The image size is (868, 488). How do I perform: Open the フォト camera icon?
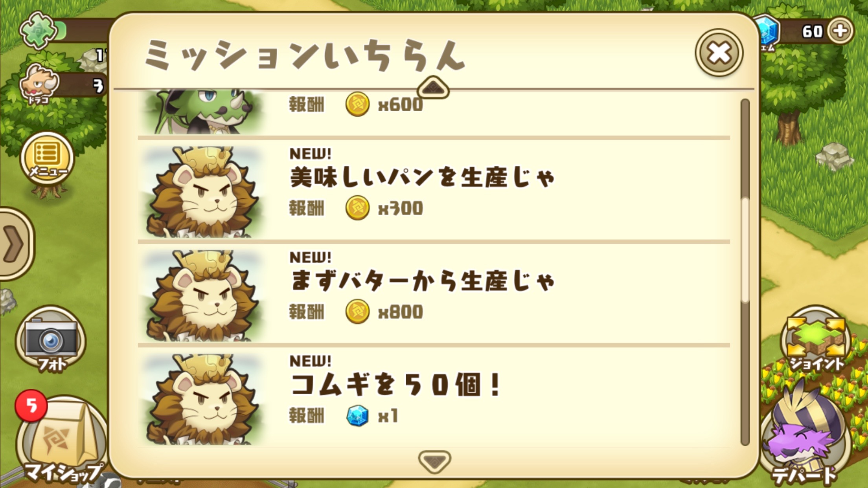tap(51, 340)
